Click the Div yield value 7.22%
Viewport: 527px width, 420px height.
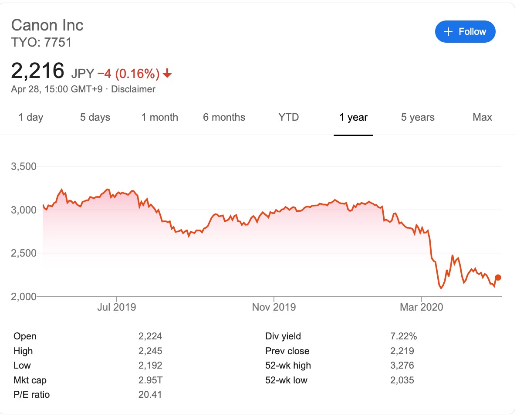[404, 336]
